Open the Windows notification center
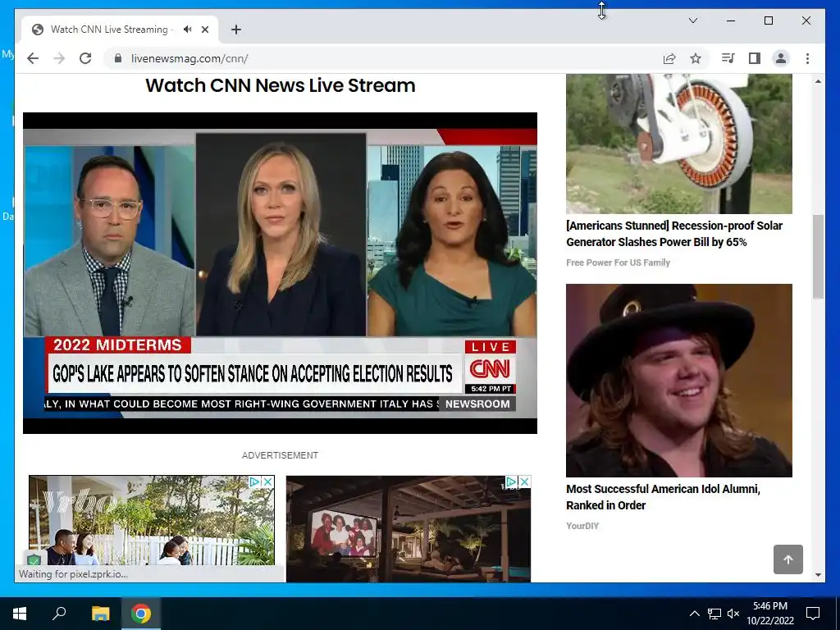Screen dimensions: 840x630 tap(813, 614)
